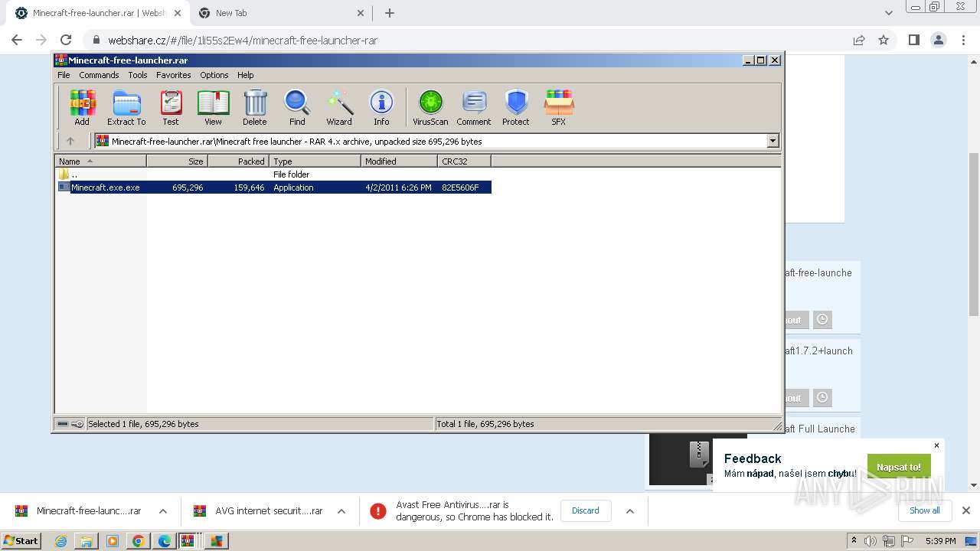Bookmark this page star icon
Screen dimensions: 980x551
pyautogui.click(x=884, y=40)
